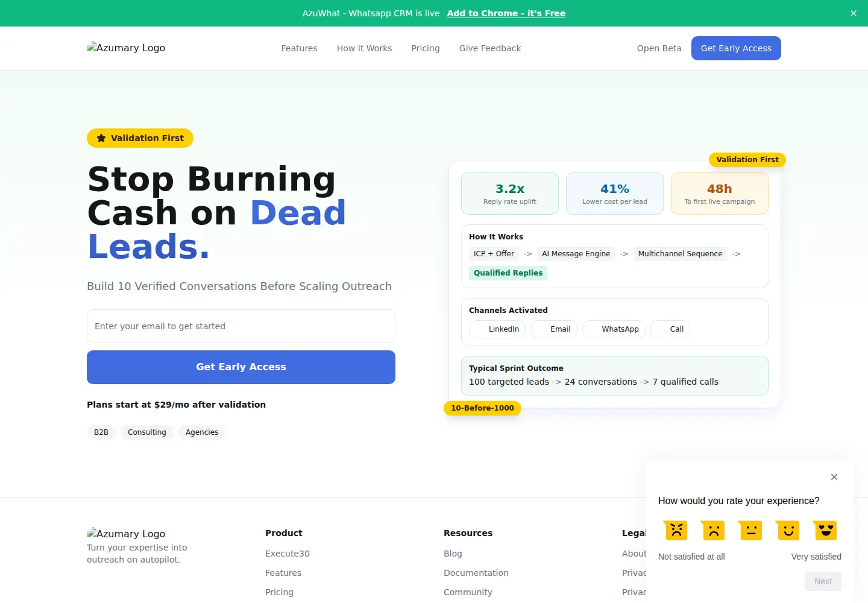868x603 pixels.
Task: Click the B2B tag
Action: coord(101,432)
